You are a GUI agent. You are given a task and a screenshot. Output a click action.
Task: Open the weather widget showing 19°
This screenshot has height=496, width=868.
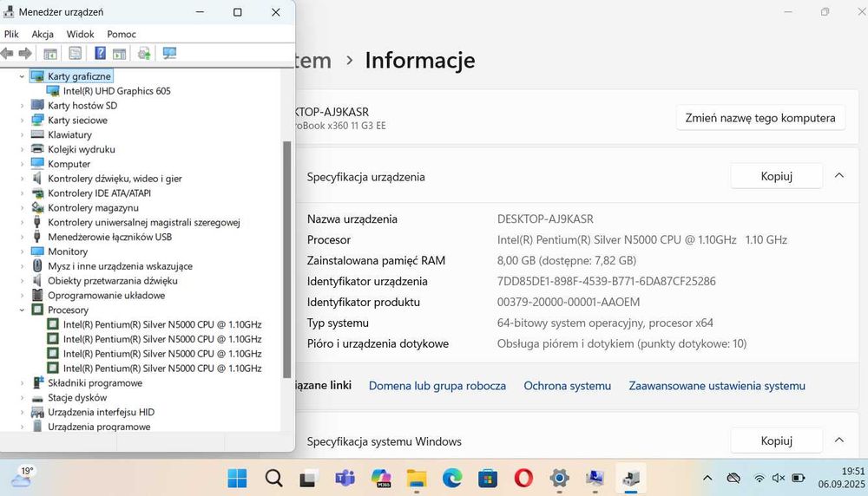tap(23, 477)
